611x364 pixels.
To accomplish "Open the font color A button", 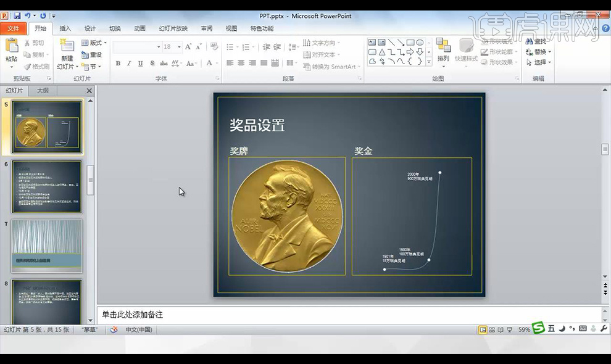I will tap(209, 63).
